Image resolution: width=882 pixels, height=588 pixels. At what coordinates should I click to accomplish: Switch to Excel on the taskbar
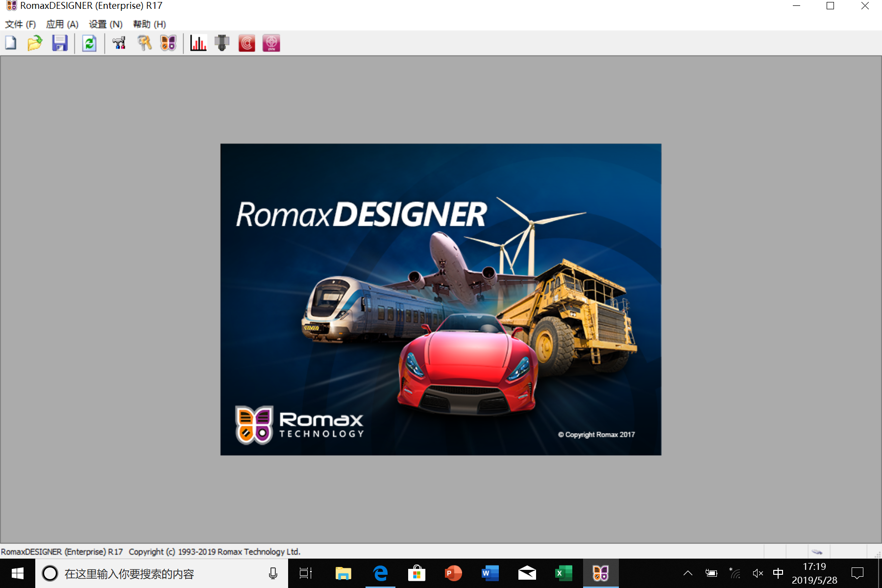(563, 573)
